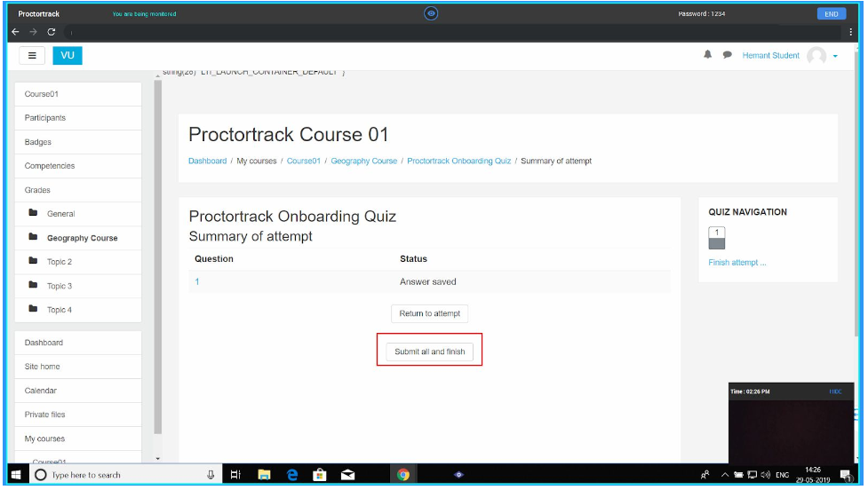This screenshot has height=490, width=868.
Task: Open notifications bell icon
Action: tap(707, 54)
